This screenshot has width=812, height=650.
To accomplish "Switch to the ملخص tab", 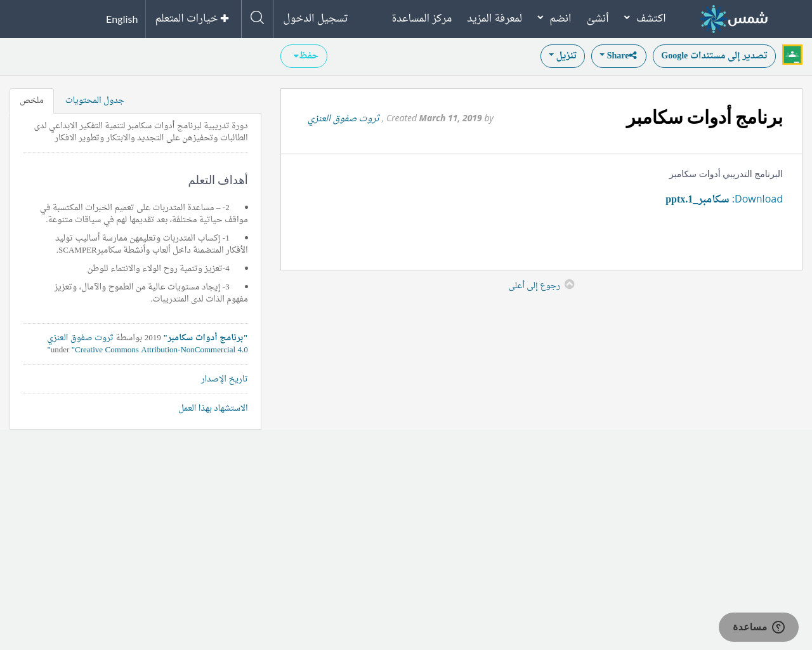I will [x=32, y=101].
